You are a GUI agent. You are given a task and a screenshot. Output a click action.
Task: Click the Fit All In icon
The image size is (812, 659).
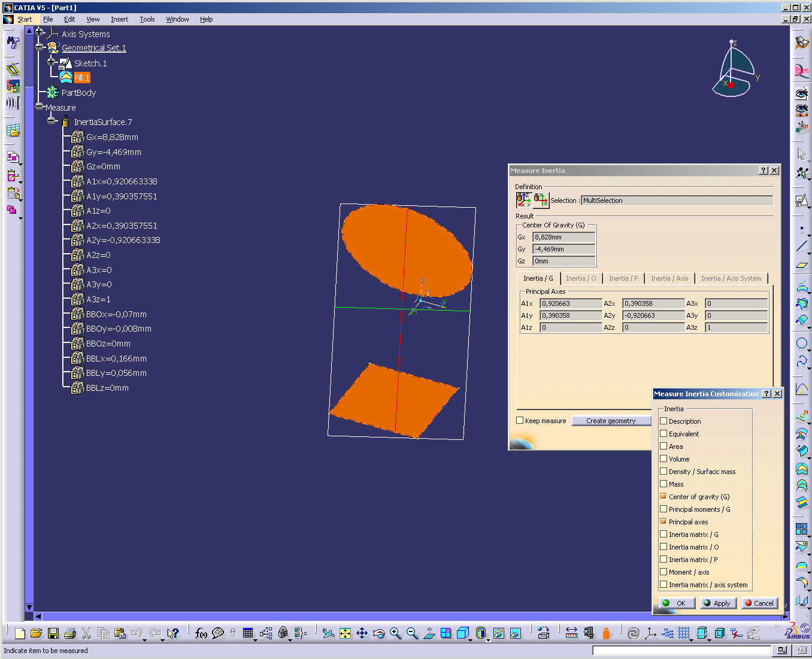coord(346,633)
